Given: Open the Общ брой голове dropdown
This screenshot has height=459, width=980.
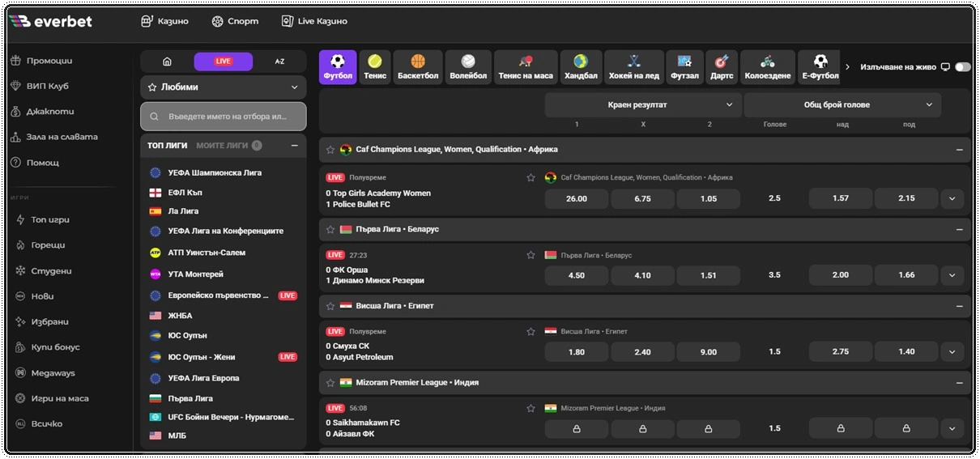Looking at the screenshot, I should click(x=842, y=104).
